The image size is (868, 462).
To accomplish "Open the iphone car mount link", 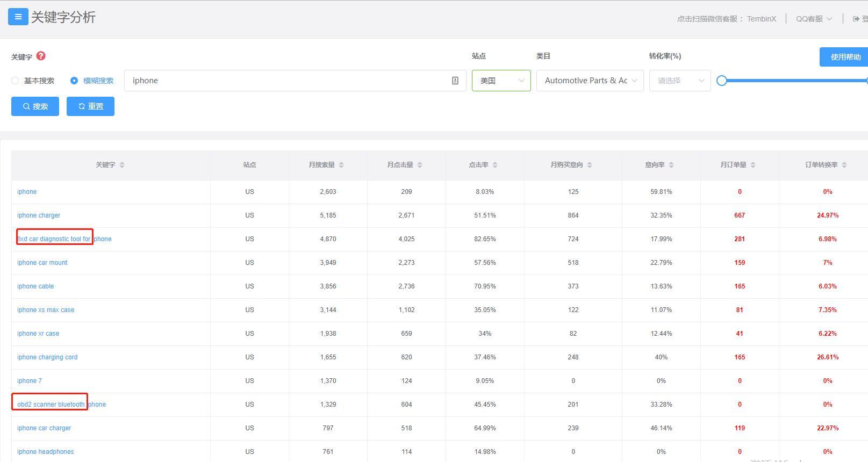I will (42, 263).
